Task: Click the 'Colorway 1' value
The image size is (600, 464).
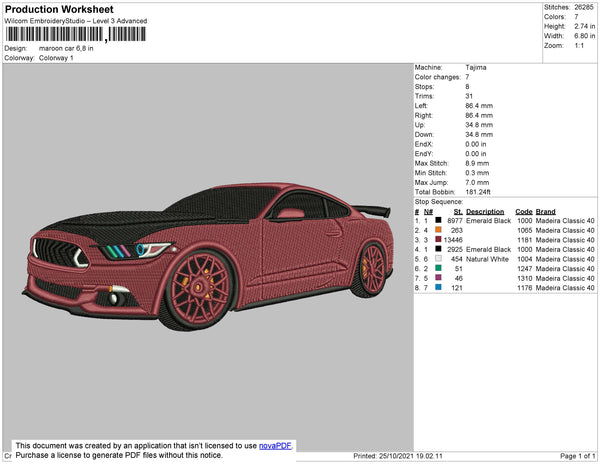Action: [56, 58]
